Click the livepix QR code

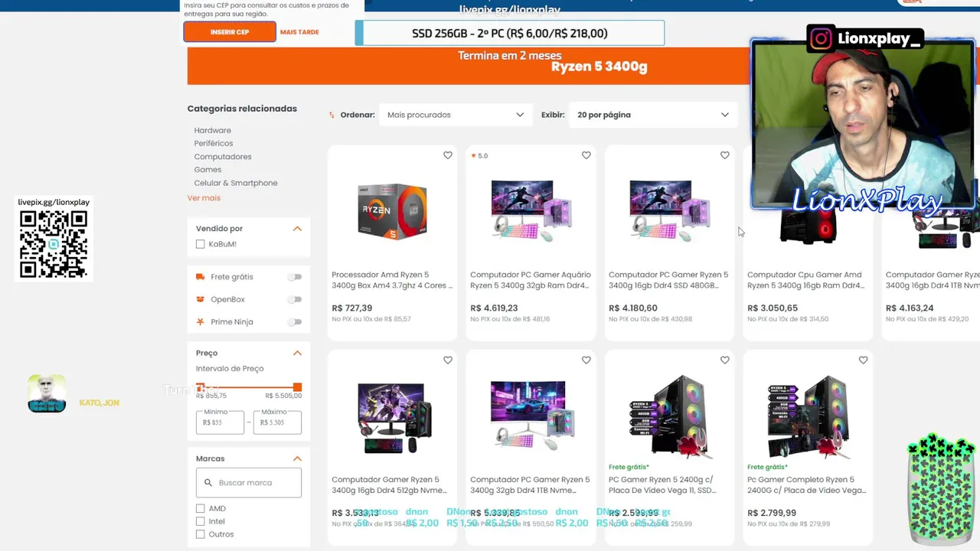[54, 244]
